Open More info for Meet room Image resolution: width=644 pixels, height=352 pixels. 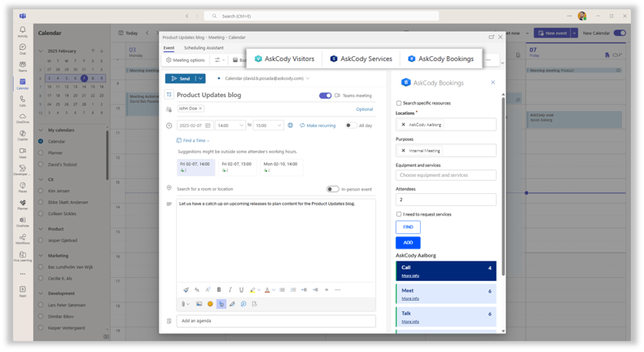tap(410, 298)
